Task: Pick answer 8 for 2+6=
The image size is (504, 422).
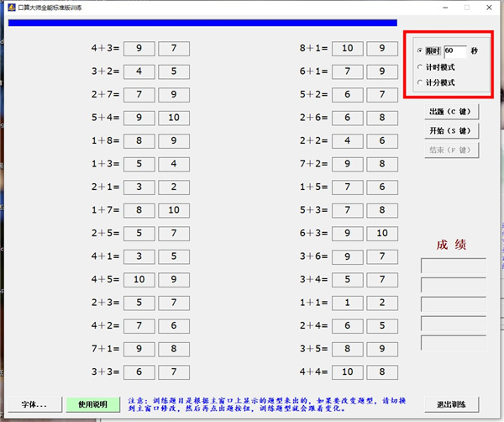Action: (x=382, y=118)
